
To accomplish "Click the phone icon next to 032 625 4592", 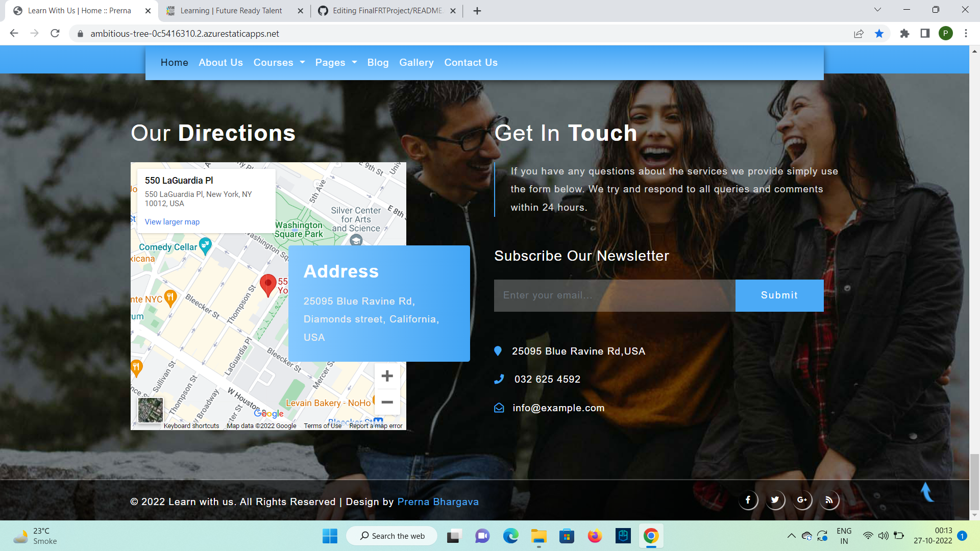I will click(499, 379).
